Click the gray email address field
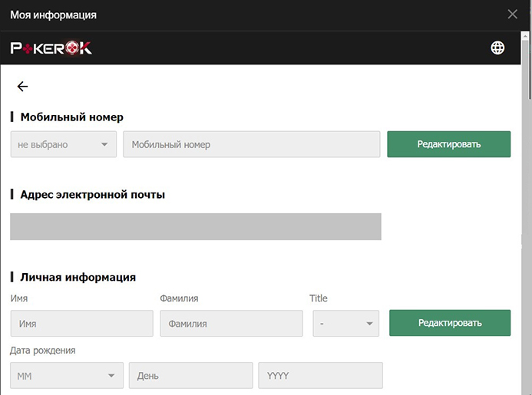Screen dimensions: 532x395 [x=196, y=226]
